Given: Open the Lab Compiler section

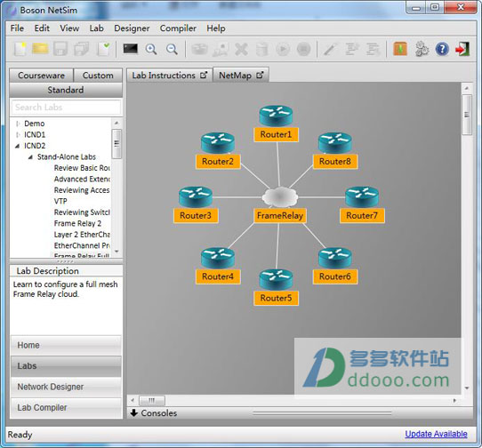Looking at the screenshot, I should [x=66, y=408].
